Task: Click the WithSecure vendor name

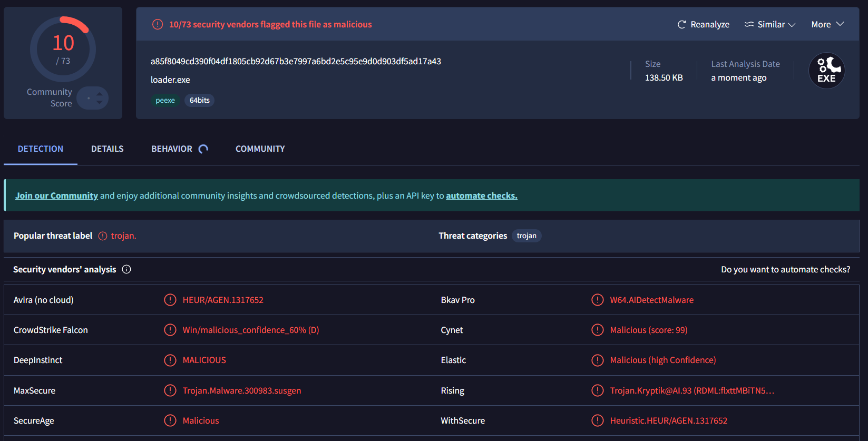Action: click(463, 420)
